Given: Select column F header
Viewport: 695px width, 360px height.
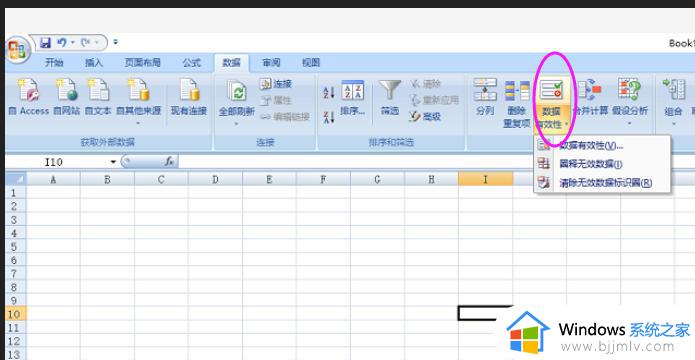Looking at the screenshot, I should coord(323,179).
